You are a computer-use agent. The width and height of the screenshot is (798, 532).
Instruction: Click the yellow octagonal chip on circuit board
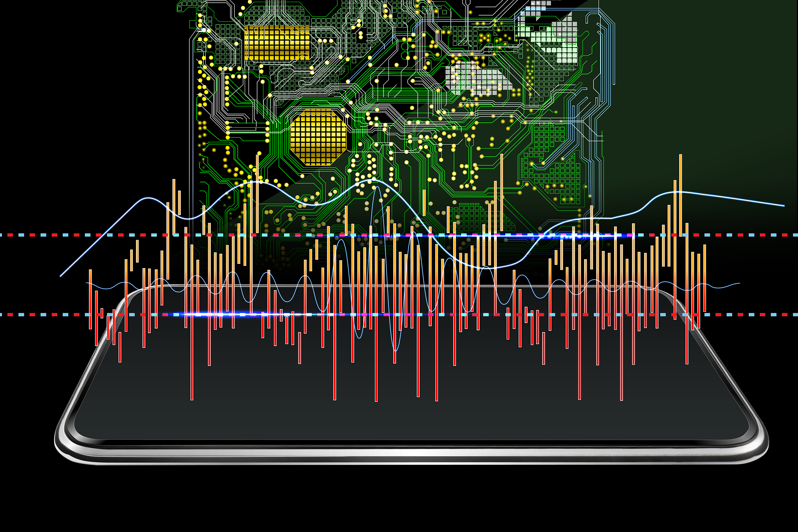318,137
